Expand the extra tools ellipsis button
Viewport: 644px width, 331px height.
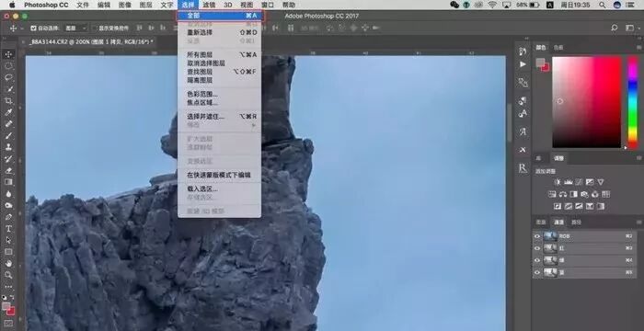tap(8, 287)
